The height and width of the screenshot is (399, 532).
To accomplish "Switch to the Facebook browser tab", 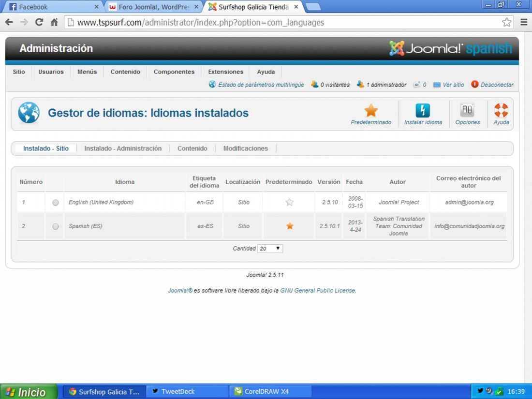I will (x=54, y=7).
